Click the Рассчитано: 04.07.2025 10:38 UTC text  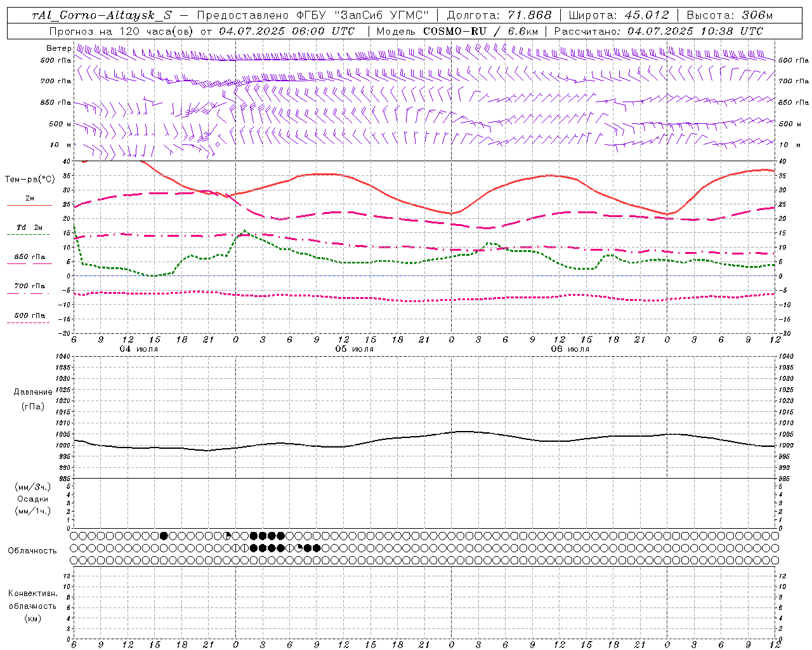[x=658, y=31]
